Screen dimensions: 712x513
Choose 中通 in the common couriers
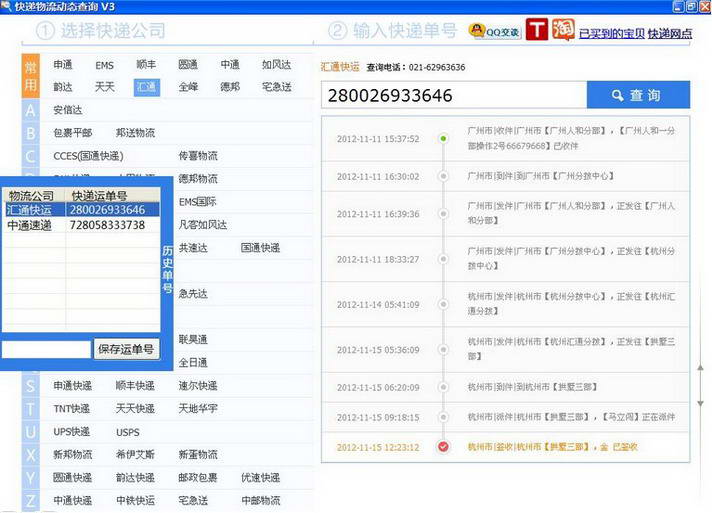230,65
